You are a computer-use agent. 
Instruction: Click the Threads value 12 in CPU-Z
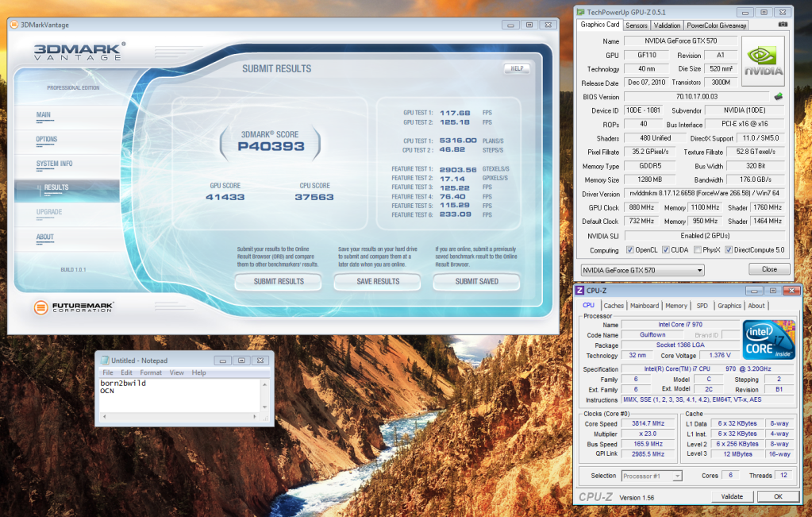(783, 475)
